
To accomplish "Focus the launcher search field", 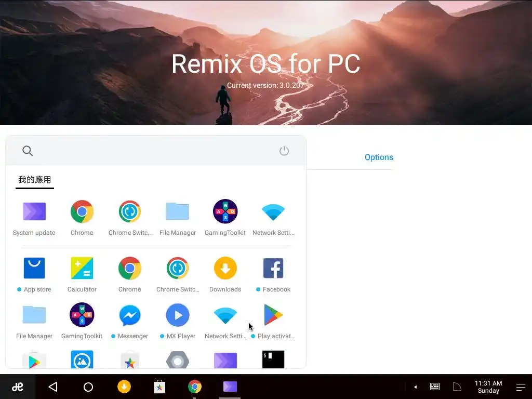I will pos(156,151).
